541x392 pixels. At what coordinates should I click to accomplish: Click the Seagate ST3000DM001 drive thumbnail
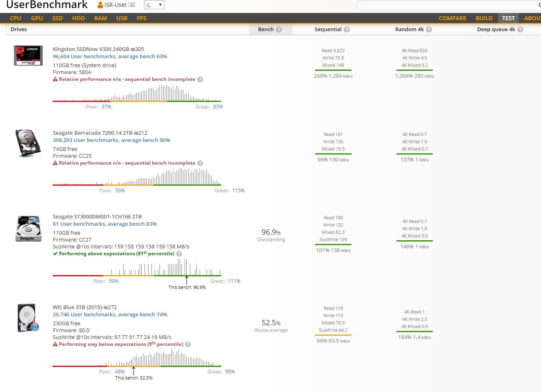point(28,228)
